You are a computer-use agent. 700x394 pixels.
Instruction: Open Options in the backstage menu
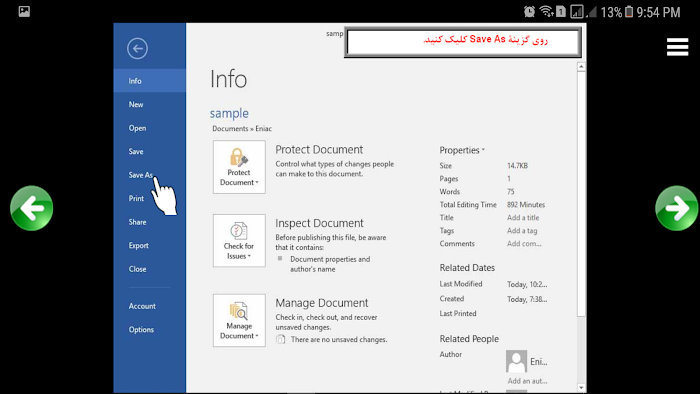(150, 330)
